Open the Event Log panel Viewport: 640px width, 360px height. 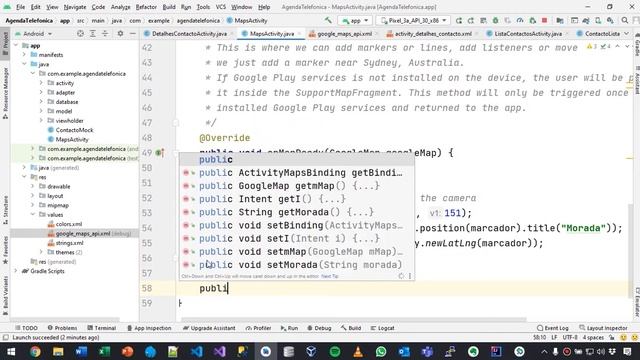[x=553, y=328]
